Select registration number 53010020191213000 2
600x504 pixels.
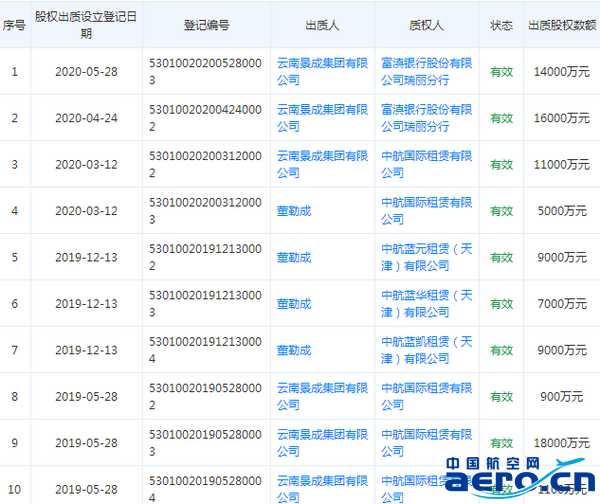coord(205,257)
